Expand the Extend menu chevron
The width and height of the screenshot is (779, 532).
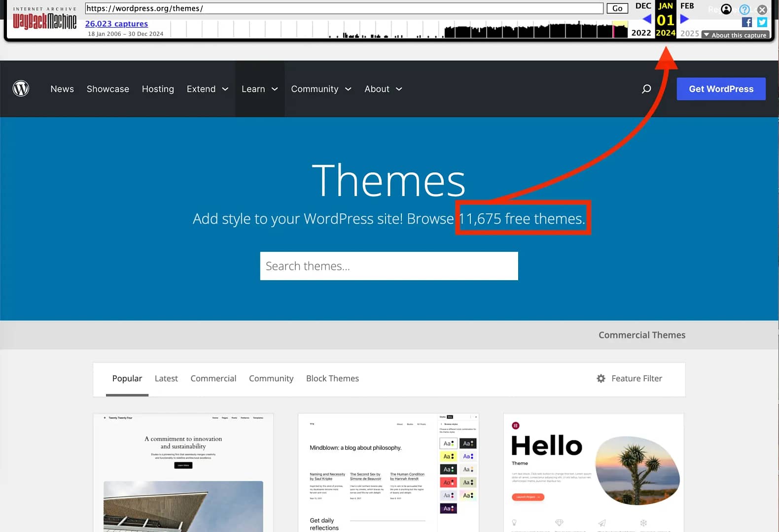click(225, 89)
